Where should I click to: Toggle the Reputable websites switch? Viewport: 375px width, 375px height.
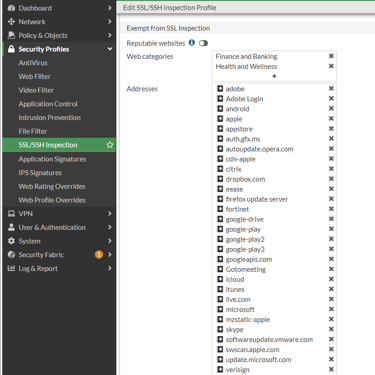pyautogui.click(x=203, y=43)
